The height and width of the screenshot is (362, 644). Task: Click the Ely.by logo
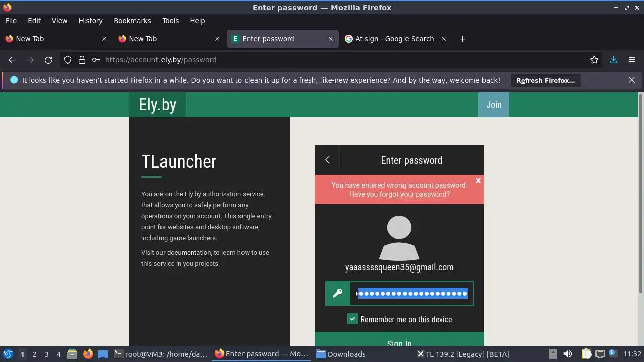pyautogui.click(x=157, y=105)
